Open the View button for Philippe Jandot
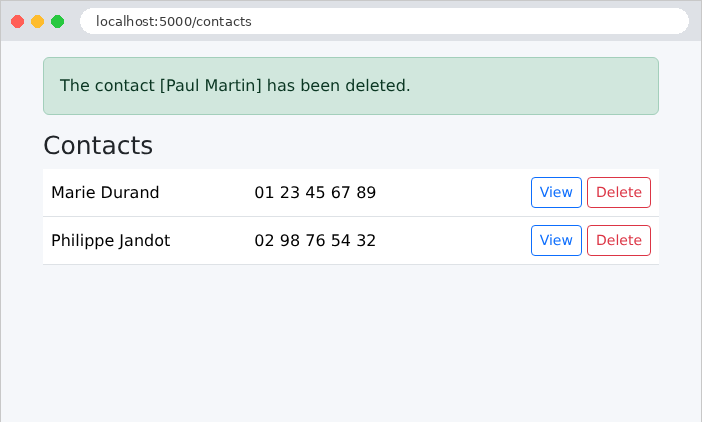702x422 pixels. pos(556,240)
